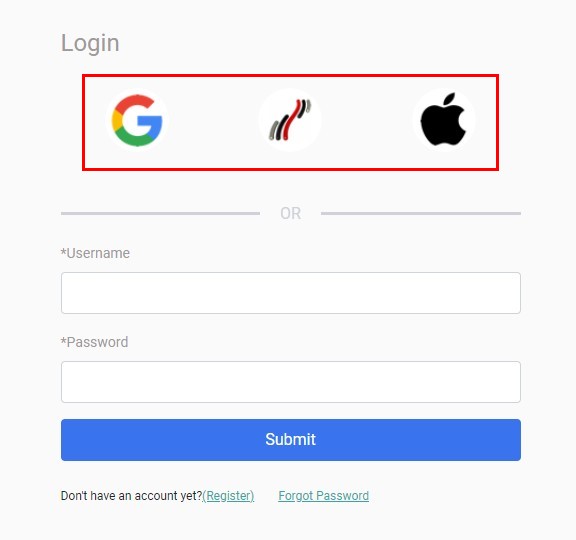Image resolution: width=576 pixels, height=540 pixels.
Task: Click the divider line right of OR
Action: [421, 213]
